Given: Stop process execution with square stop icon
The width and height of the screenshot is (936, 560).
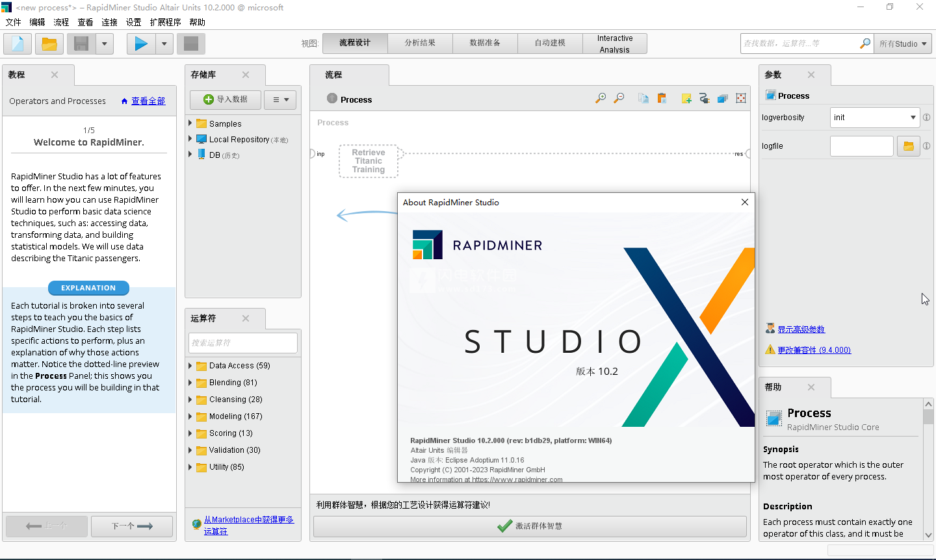Looking at the screenshot, I should click(x=191, y=44).
